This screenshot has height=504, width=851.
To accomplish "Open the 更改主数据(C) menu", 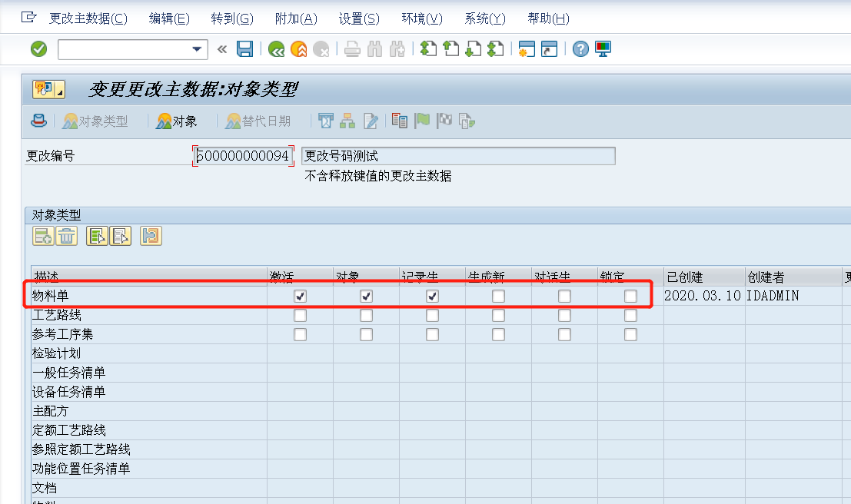I will (x=88, y=19).
